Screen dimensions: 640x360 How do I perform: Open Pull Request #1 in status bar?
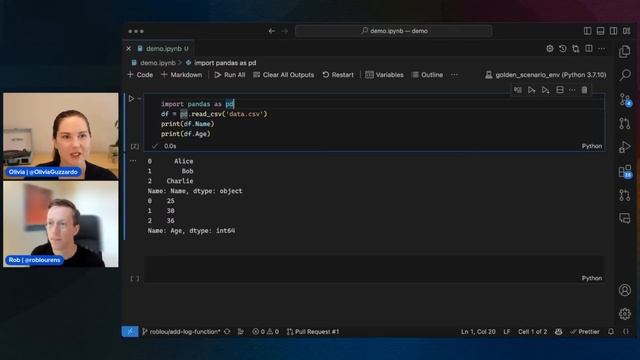pyautogui.click(x=313, y=331)
